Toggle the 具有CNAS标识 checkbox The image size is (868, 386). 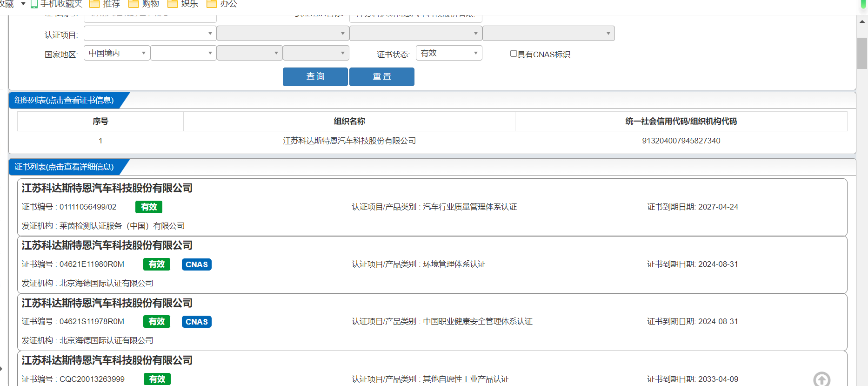514,54
